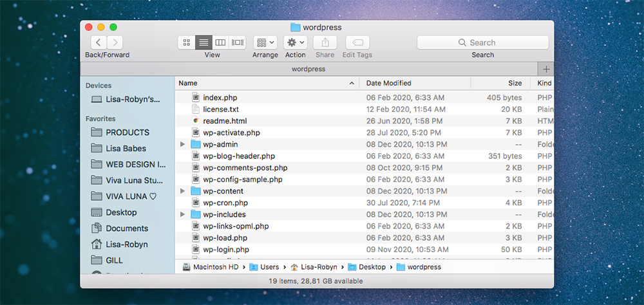The width and height of the screenshot is (644, 305).
Task: Add a new tab with plus button
Action: tap(546, 69)
